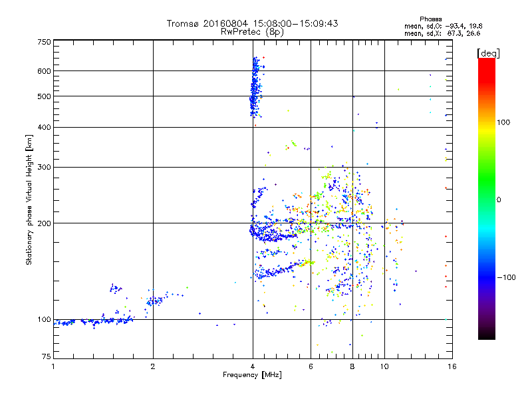Click the y-axis tick label '100'

(x=44, y=320)
